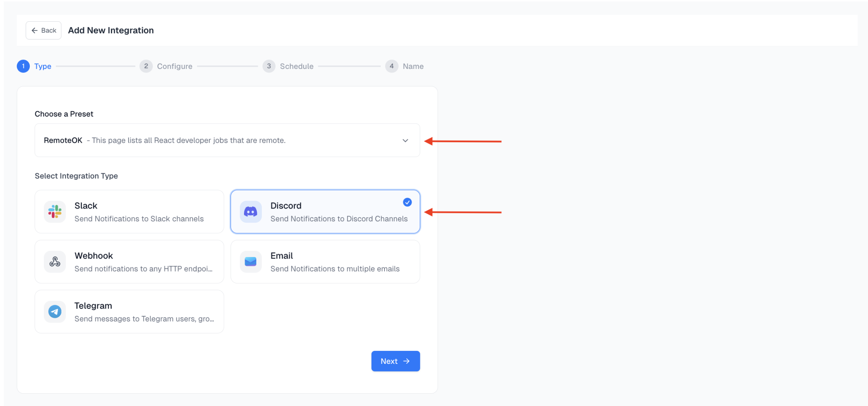Click the blue checkmark on the Discord card
The width and height of the screenshot is (868, 406).
point(407,202)
